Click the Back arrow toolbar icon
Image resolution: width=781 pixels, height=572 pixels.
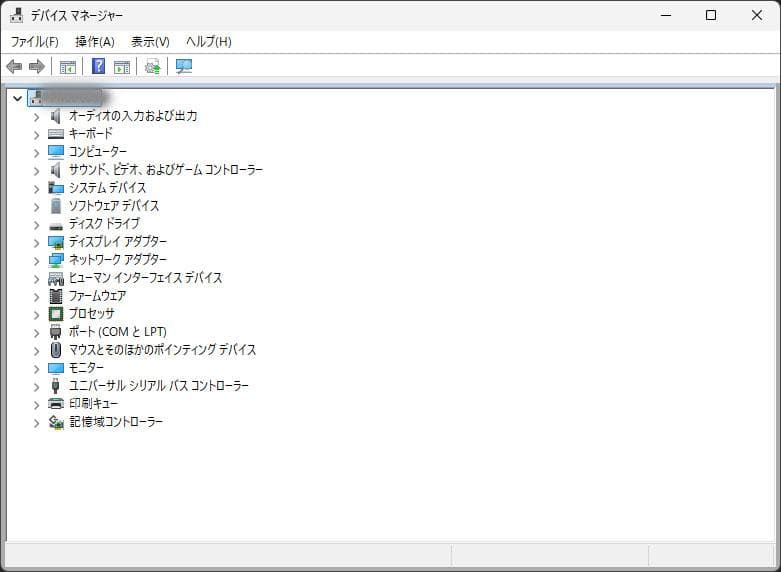coord(14,66)
